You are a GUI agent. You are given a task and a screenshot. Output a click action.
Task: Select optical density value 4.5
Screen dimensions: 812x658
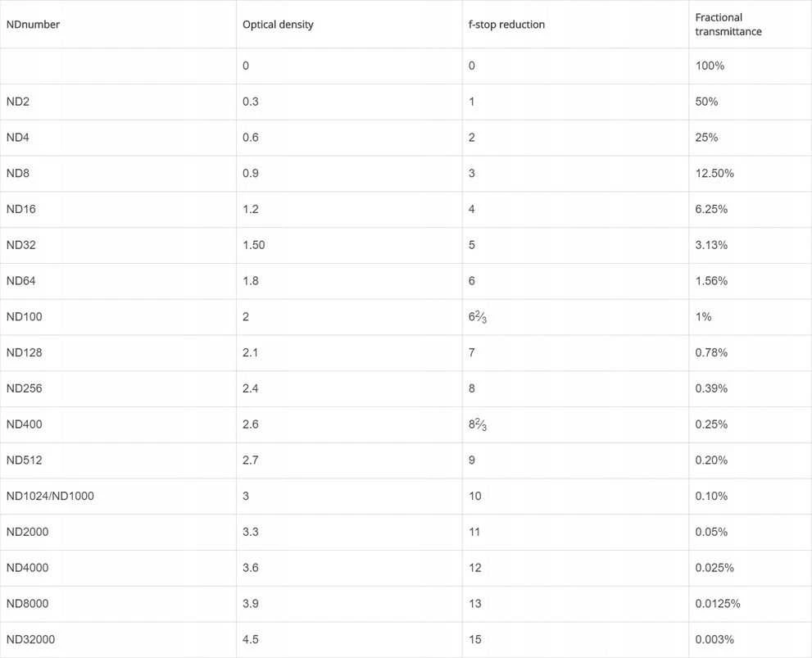point(251,639)
